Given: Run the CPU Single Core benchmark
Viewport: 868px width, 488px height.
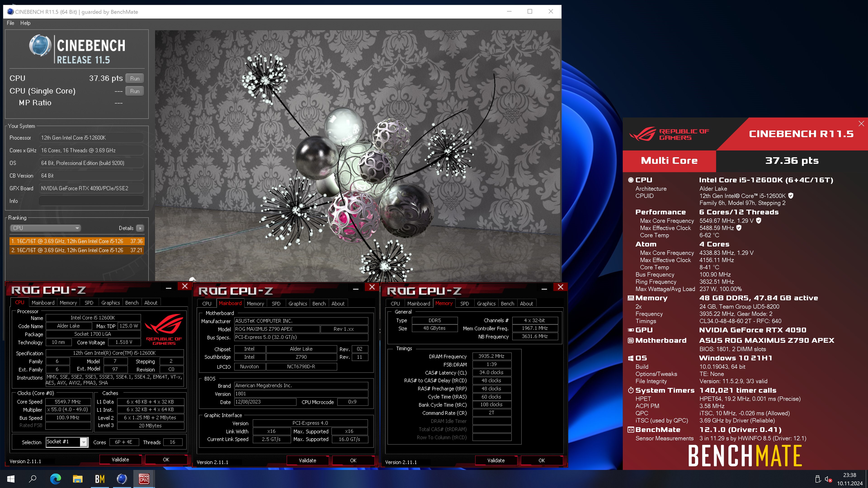Looking at the screenshot, I should pos(135,91).
